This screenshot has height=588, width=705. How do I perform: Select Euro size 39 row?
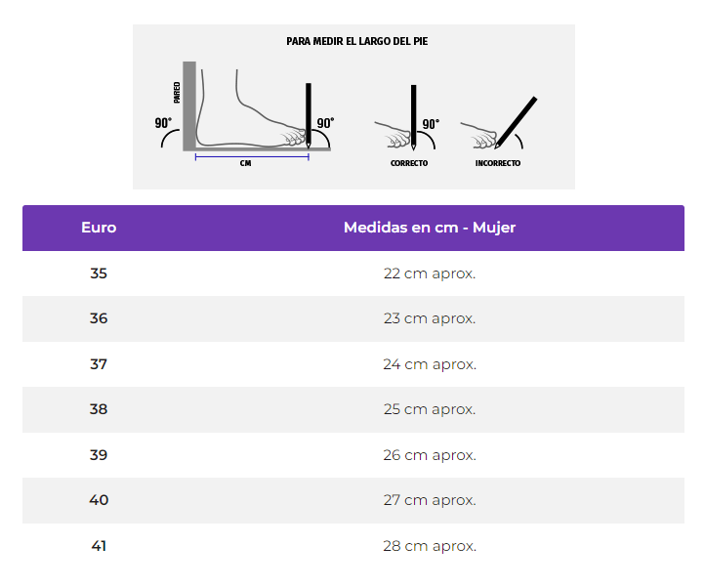[353, 455]
